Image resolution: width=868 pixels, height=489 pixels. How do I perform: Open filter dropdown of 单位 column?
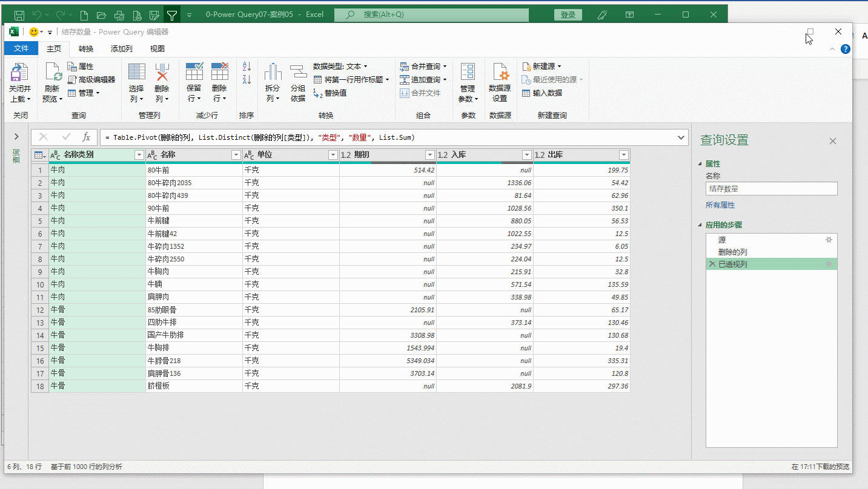(x=333, y=156)
